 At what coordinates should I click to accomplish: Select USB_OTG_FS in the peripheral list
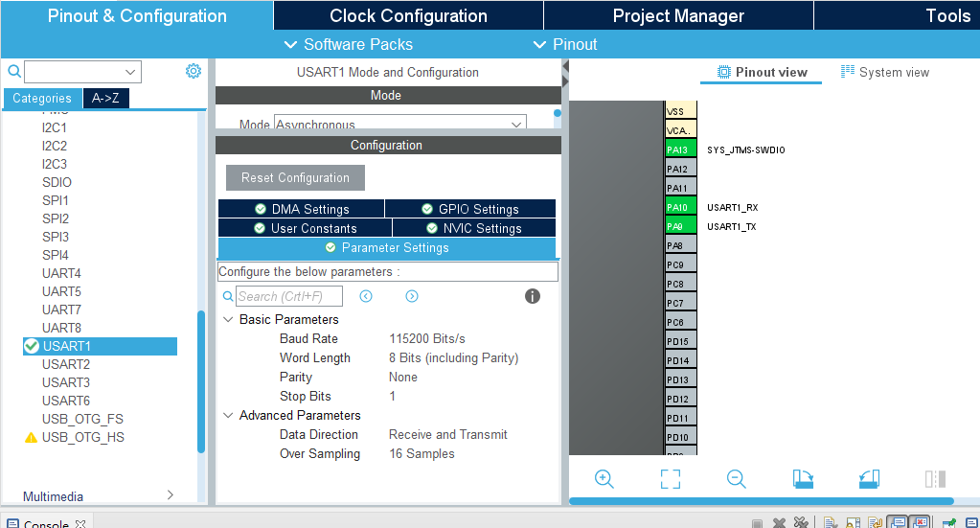(82, 419)
